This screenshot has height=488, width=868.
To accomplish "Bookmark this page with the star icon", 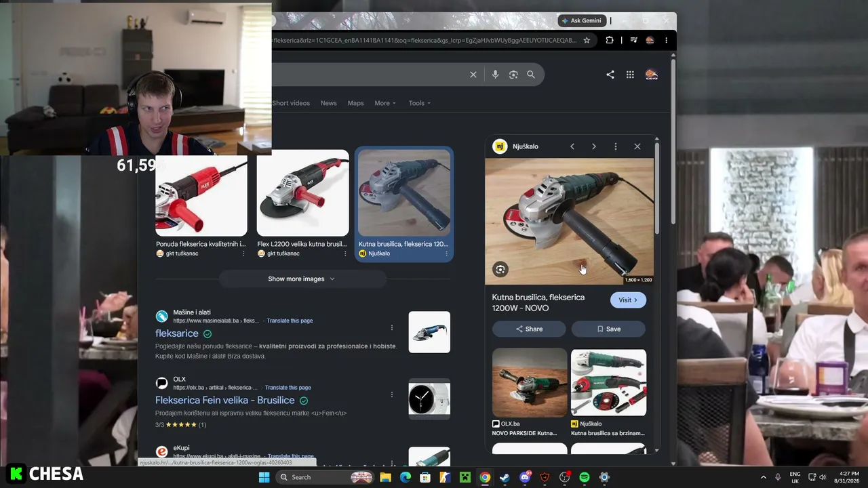I will 587,40.
